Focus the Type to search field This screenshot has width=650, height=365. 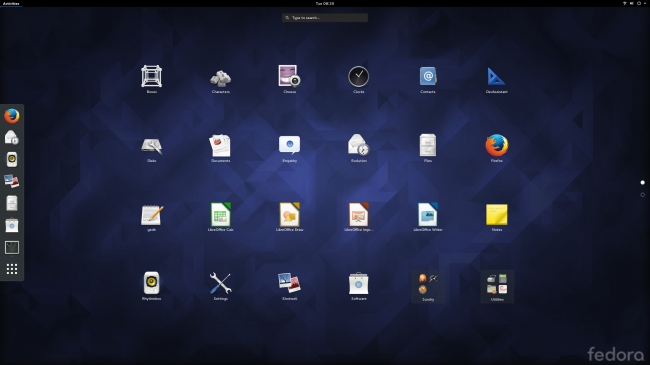(x=325, y=18)
